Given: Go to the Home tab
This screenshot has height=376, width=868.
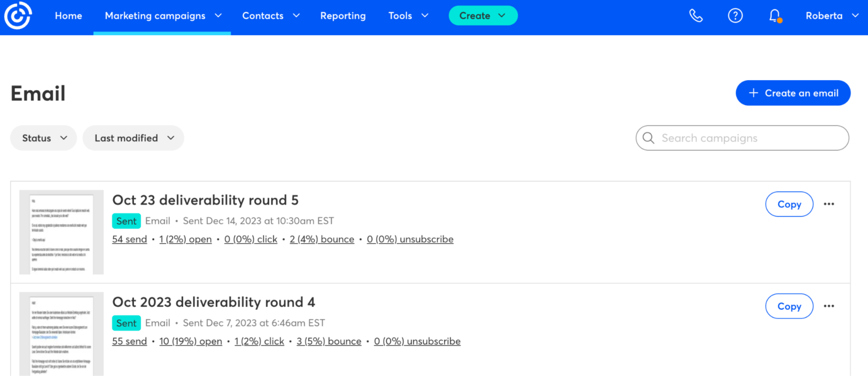Looking at the screenshot, I should 68,15.
